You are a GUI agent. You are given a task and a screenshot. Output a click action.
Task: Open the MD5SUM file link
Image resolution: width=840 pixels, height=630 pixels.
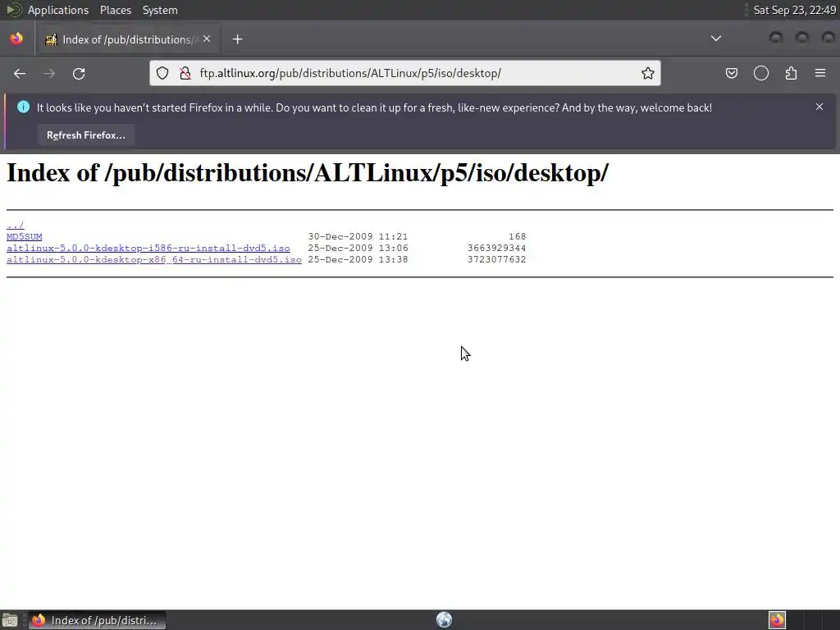click(x=24, y=236)
